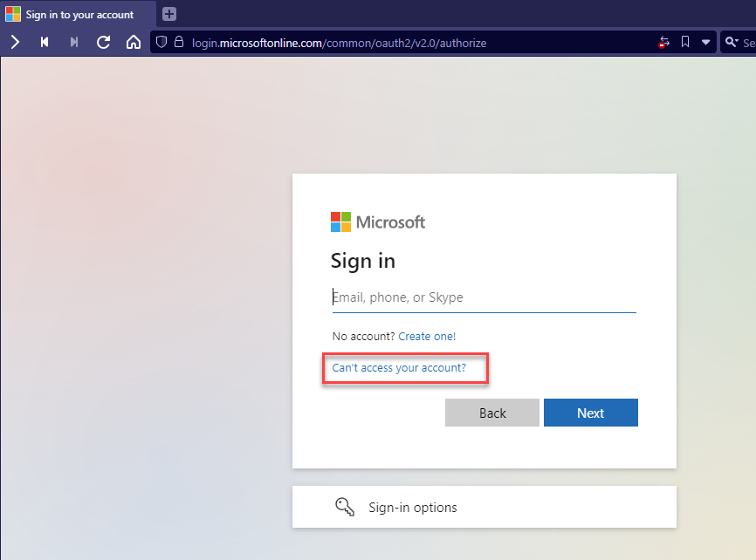
Task: Reload the page
Action: pos(103,43)
